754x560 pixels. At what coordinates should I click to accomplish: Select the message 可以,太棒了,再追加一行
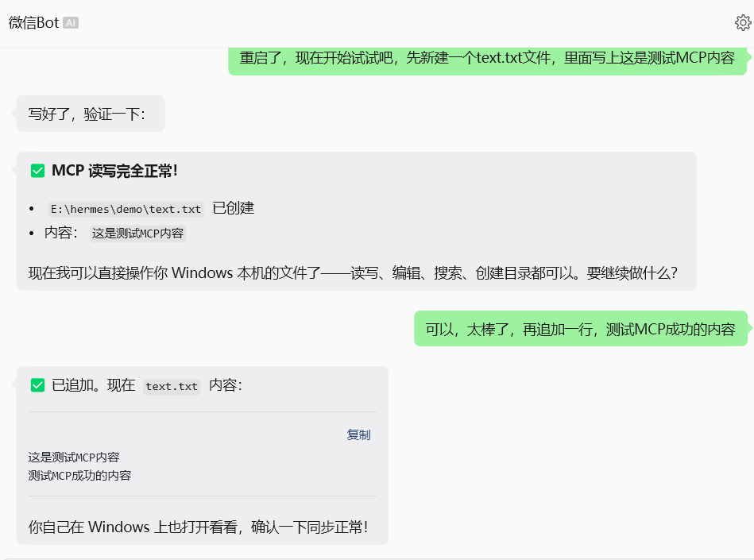[x=581, y=330]
